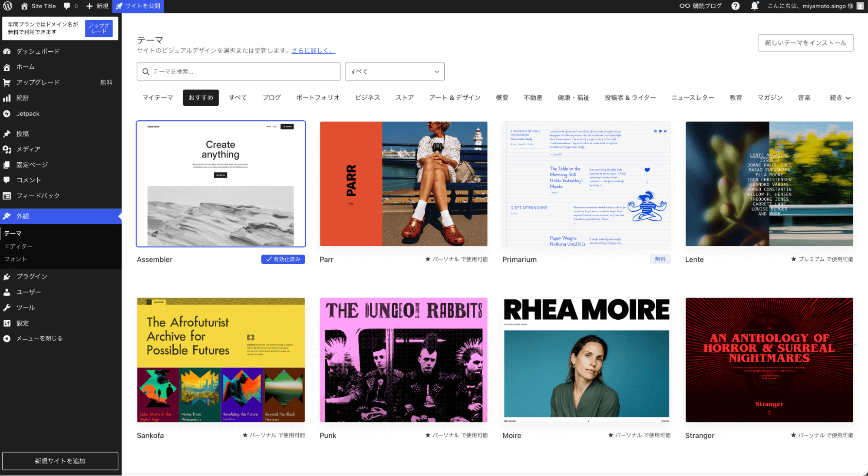Open the Jetpack section in the sidebar

(7, 114)
